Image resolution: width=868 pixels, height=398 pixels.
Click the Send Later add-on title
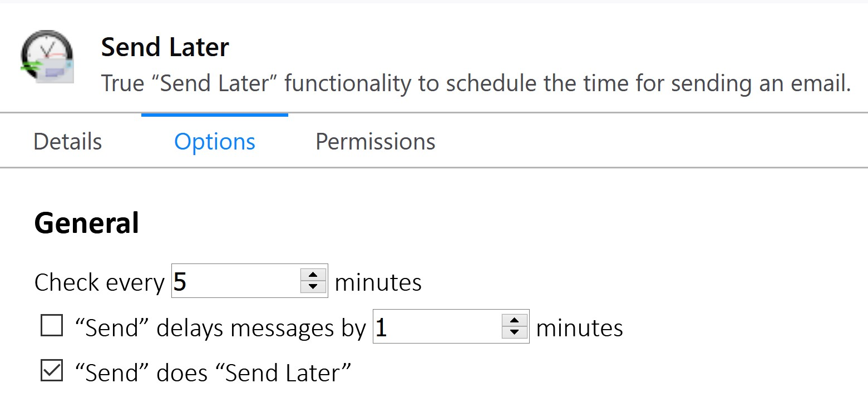(x=165, y=47)
